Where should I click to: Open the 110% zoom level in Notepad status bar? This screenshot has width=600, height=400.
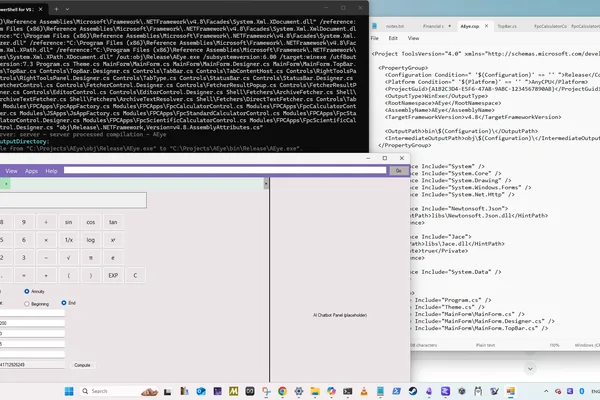coord(554,345)
